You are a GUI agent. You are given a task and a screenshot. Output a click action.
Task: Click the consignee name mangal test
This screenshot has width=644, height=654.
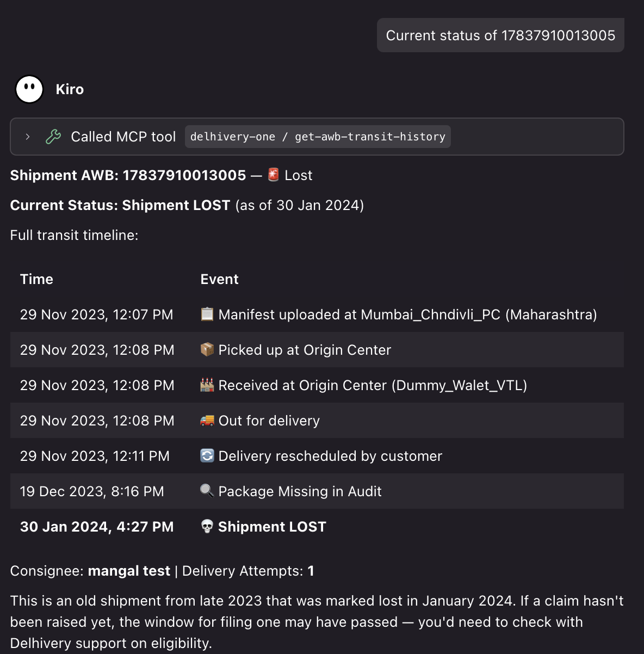pyautogui.click(x=129, y=571)
